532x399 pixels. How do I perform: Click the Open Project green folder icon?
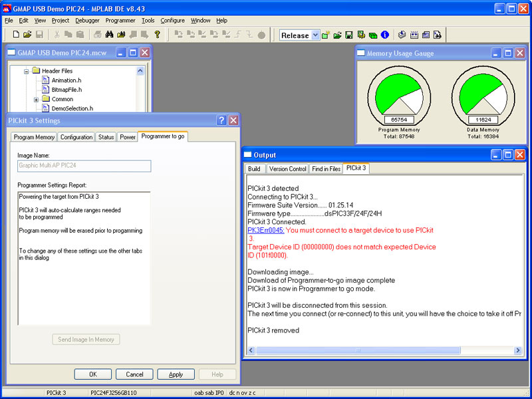337,35
